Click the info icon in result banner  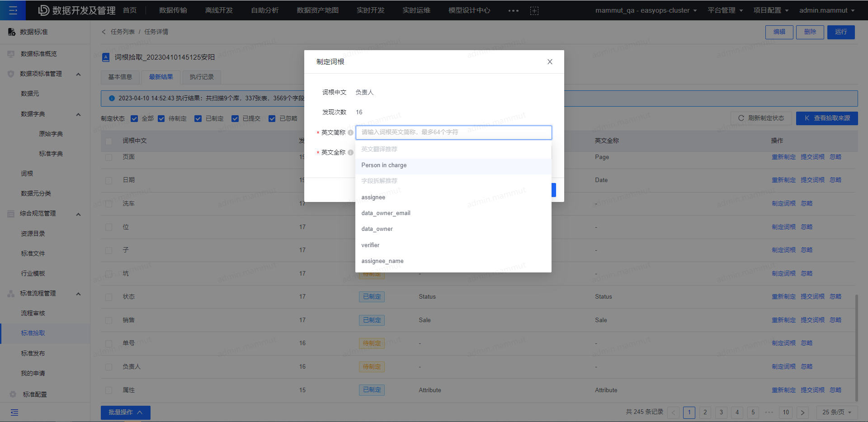point(112,98)
